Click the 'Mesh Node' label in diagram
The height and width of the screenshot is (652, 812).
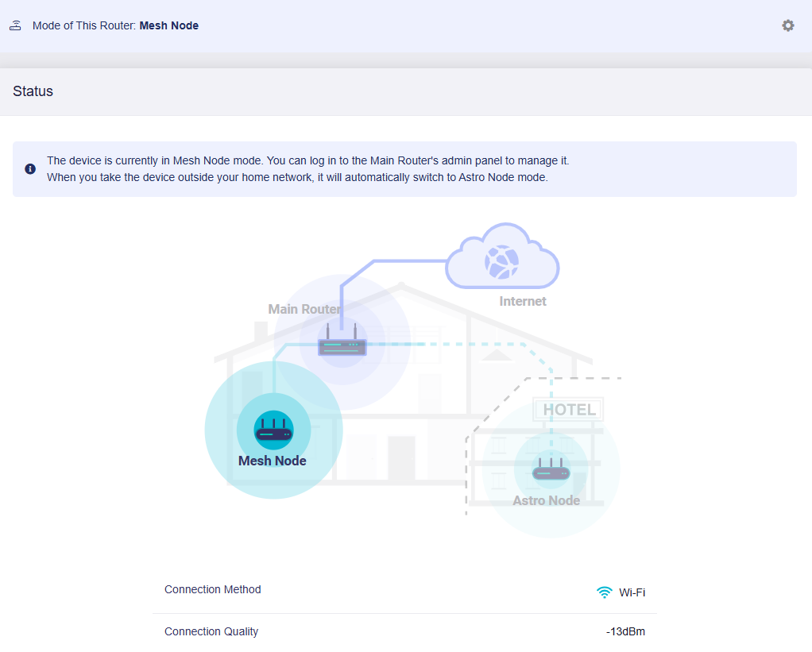point(273,461)
